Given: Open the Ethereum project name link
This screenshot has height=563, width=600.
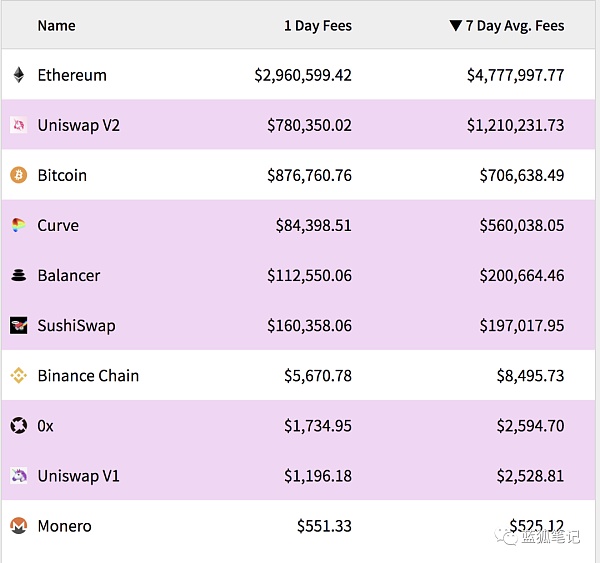Looking at the screenshot, I should click(x=72, y=75).
